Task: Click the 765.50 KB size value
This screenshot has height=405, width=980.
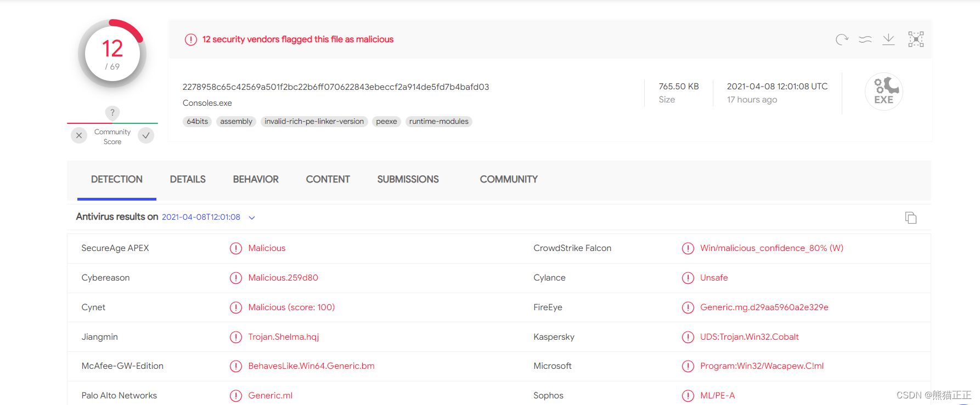Action: pos(679,87)
